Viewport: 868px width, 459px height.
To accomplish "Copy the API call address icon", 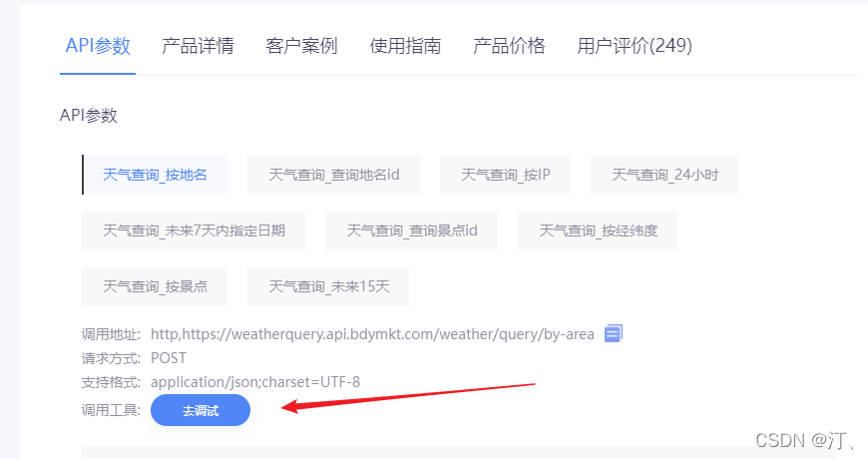I will (614, 333).
